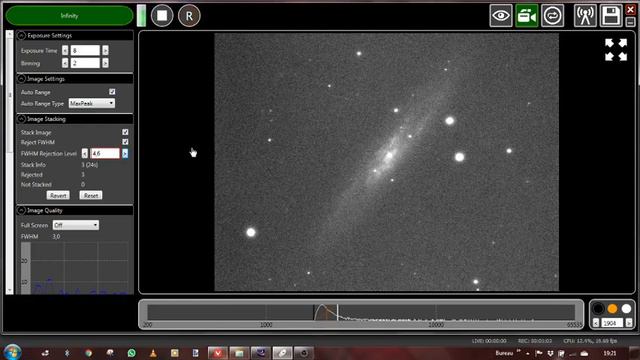Collapse the Image Settings section
The image size is (640, 360).
[x=22, y=79]
